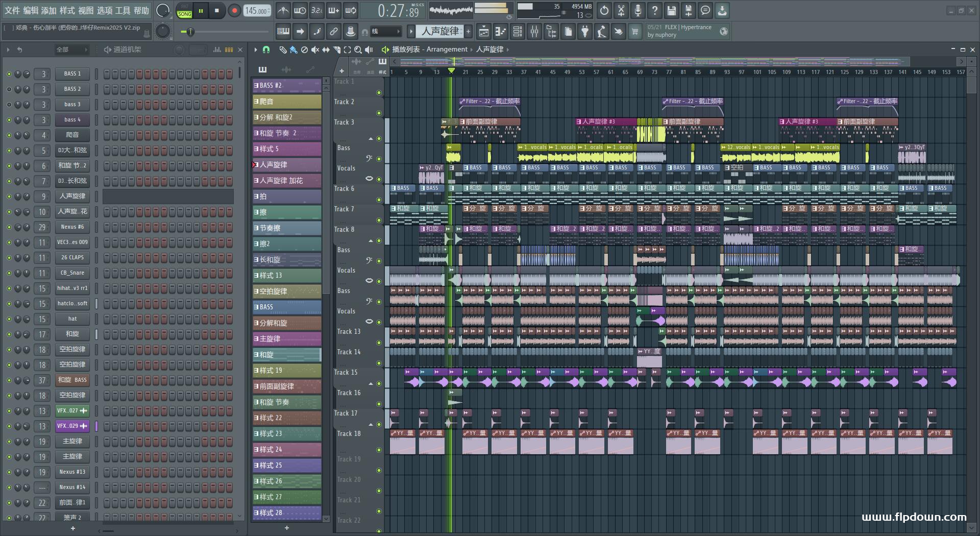Select the playlist slice tool
The image size is (980, 536).
click(x=336, y=50)
